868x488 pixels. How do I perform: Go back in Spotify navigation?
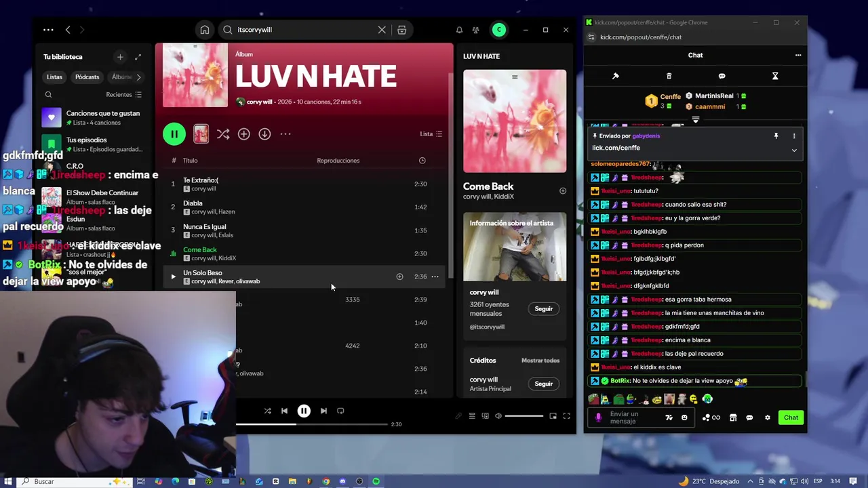click(x=68, y=30)
